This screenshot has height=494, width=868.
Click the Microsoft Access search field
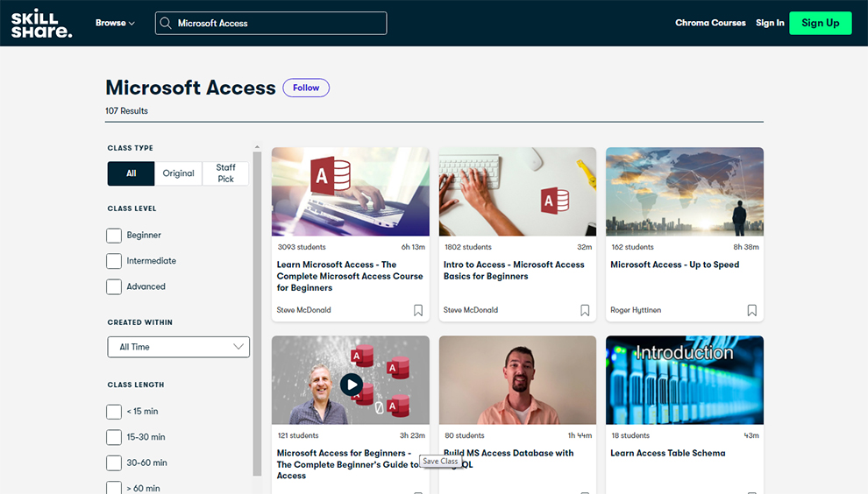271,24
